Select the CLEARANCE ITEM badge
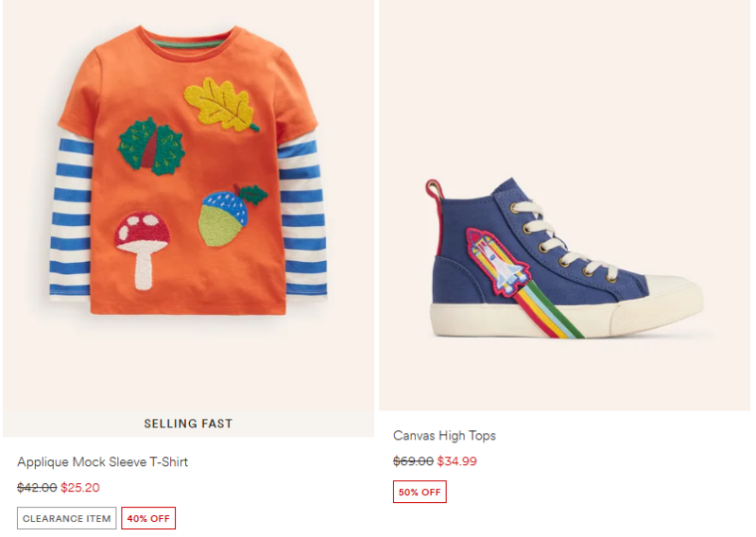This screenshot has width=756, height=537. tap(66, 518)
